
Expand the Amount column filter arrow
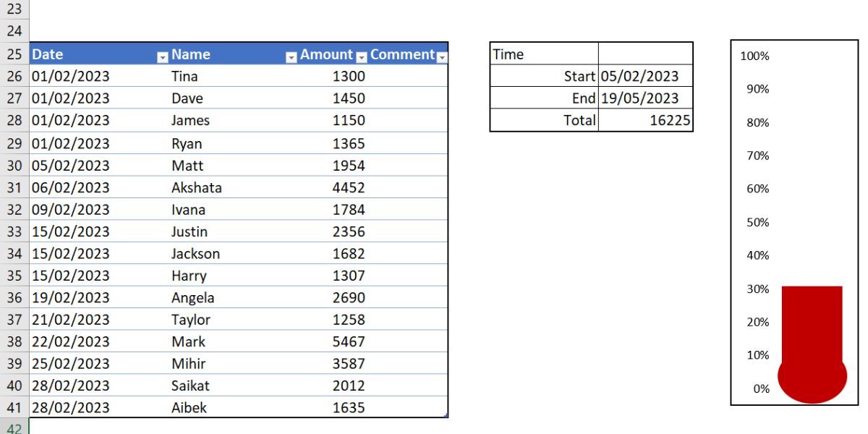coord(361,55)
